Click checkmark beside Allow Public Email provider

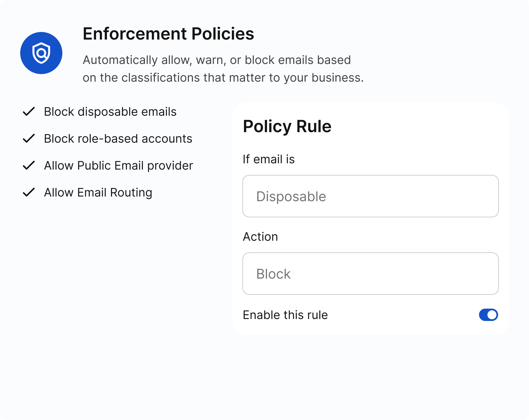point(29,165)
